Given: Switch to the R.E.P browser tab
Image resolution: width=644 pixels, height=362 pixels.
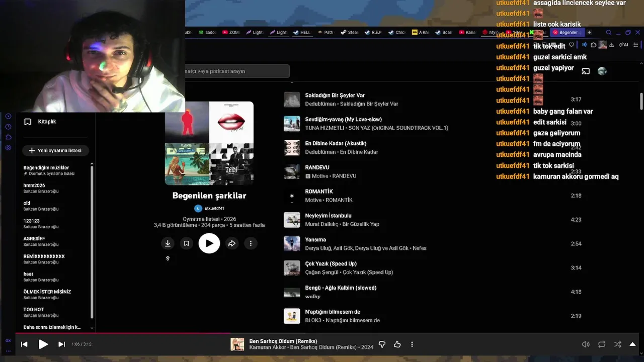Looking at the screenshot, I should point(373,32).
